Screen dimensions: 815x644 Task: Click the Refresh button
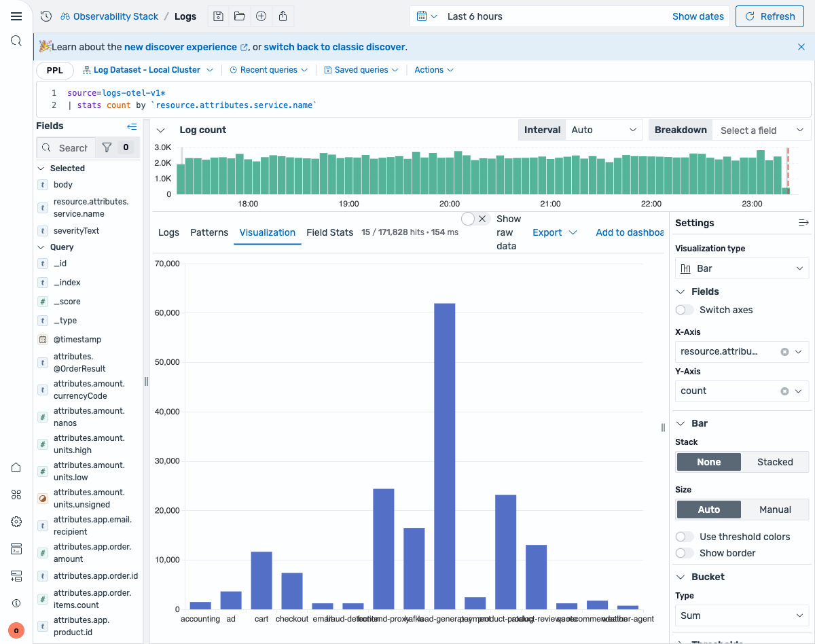[769, 16]
